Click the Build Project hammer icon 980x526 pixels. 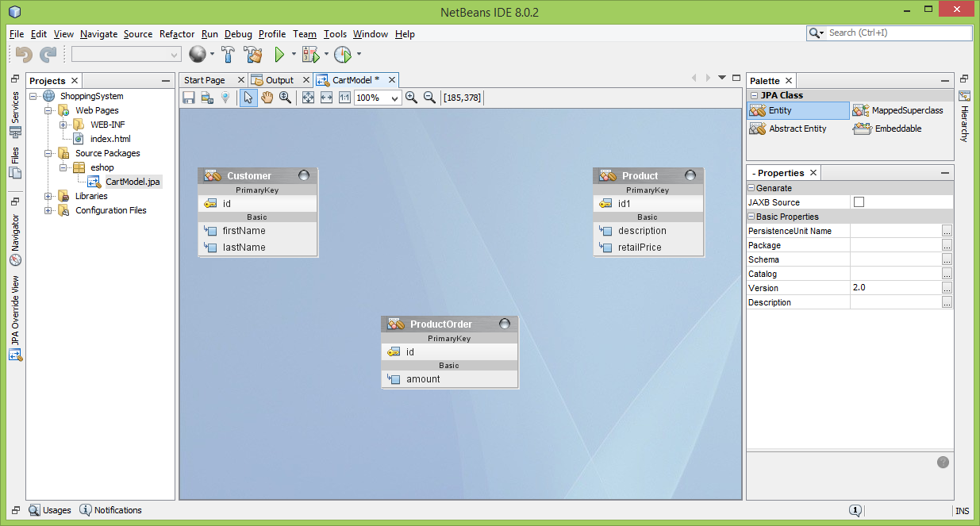coord(228,55)
